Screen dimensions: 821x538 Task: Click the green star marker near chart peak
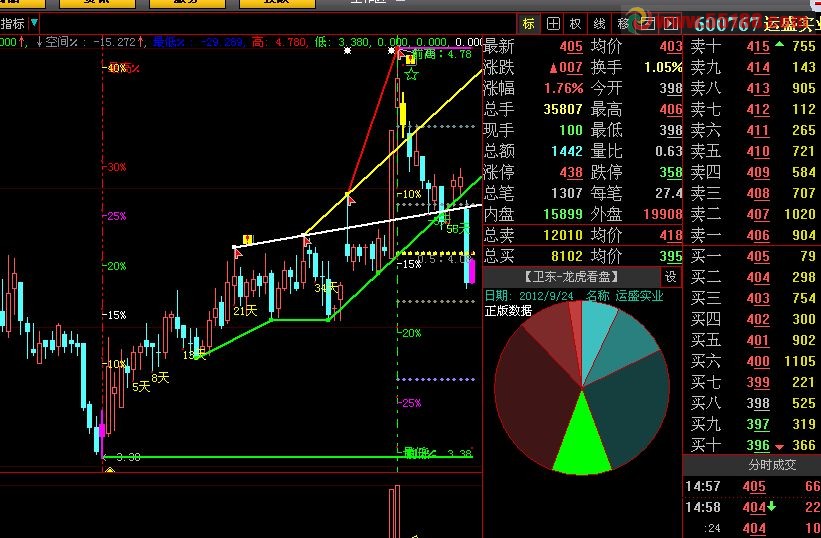point(412,74)
